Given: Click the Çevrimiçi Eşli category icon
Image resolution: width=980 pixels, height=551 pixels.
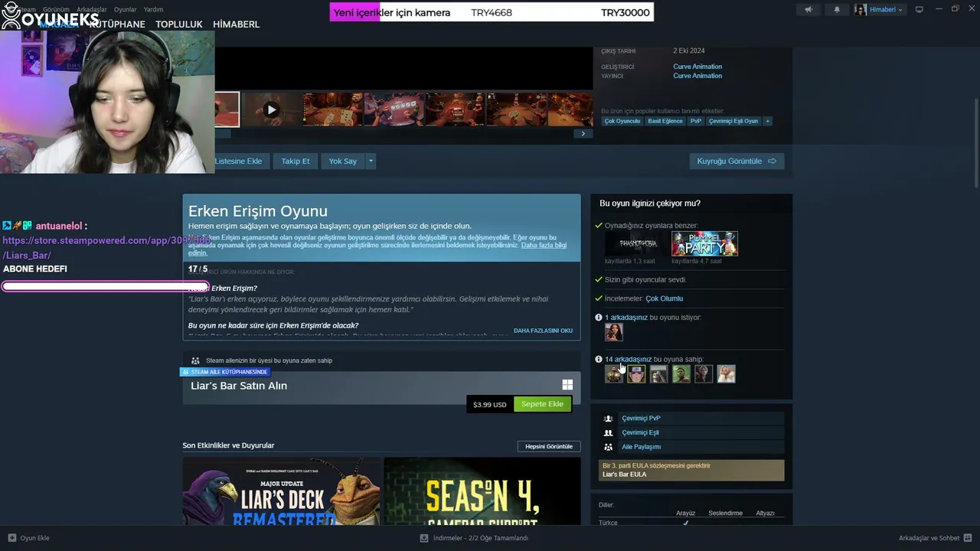Looking at the screenshot, I should 608,432.
